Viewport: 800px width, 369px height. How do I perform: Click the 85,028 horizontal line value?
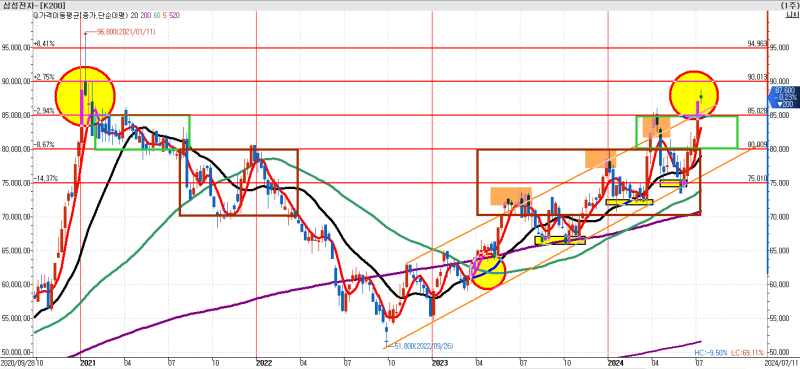[757, 111]
